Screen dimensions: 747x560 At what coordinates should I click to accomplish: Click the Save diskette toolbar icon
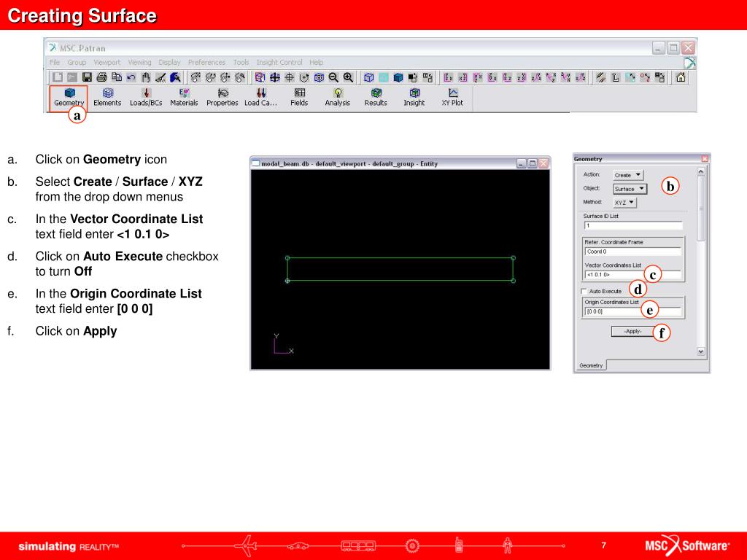[x=87, y=77]
